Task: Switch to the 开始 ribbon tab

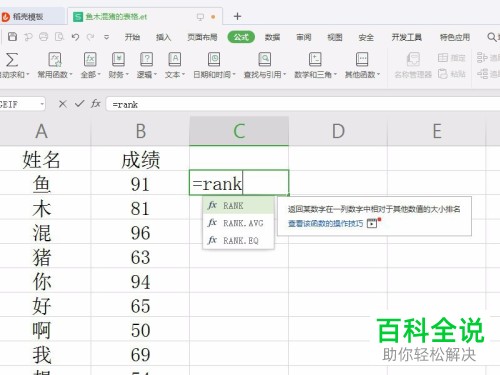Action: tap(132, 37)
